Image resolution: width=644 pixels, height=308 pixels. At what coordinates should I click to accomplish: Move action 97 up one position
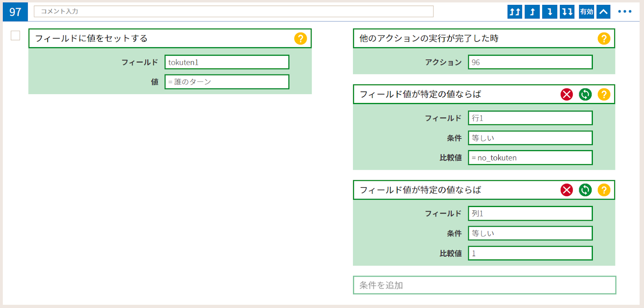pyautogui.click(x=532, y=12)
